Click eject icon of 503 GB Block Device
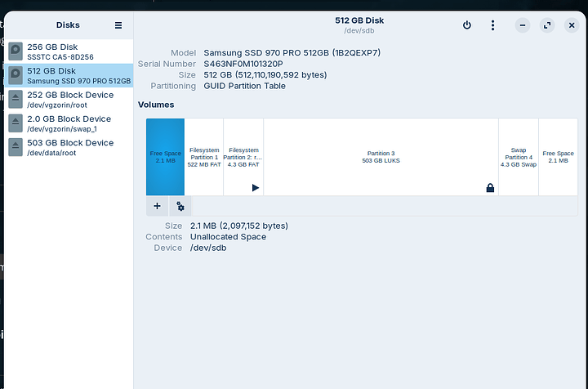The image size is (588, 389). pos(16,147)
